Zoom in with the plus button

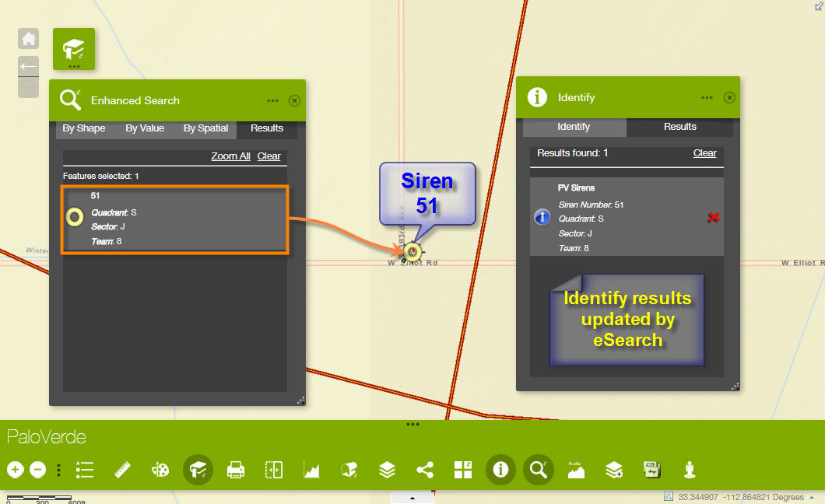(16, 469)
